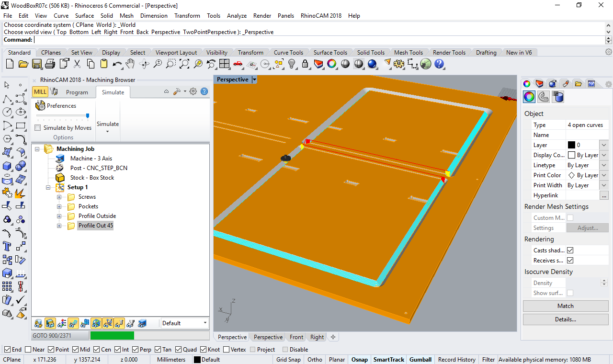Click the RhinoCAM help icon in Machining Browser
This screenshot has width=613, height=364.
pos(204,91)
